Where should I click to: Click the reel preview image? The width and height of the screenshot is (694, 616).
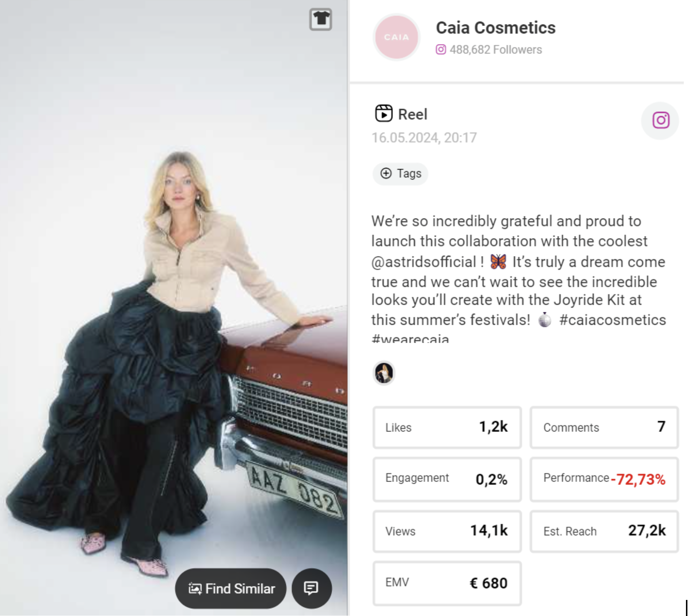point(173,292)
